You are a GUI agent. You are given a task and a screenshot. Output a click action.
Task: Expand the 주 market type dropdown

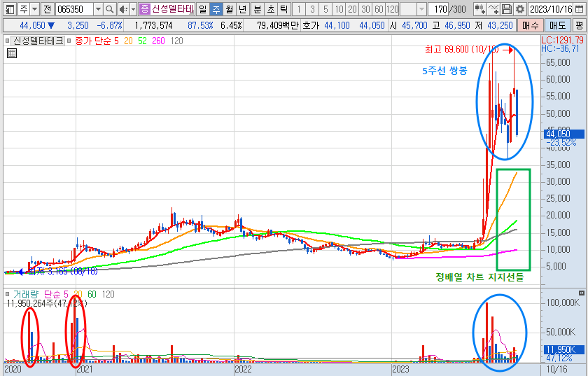click(34, 9)
